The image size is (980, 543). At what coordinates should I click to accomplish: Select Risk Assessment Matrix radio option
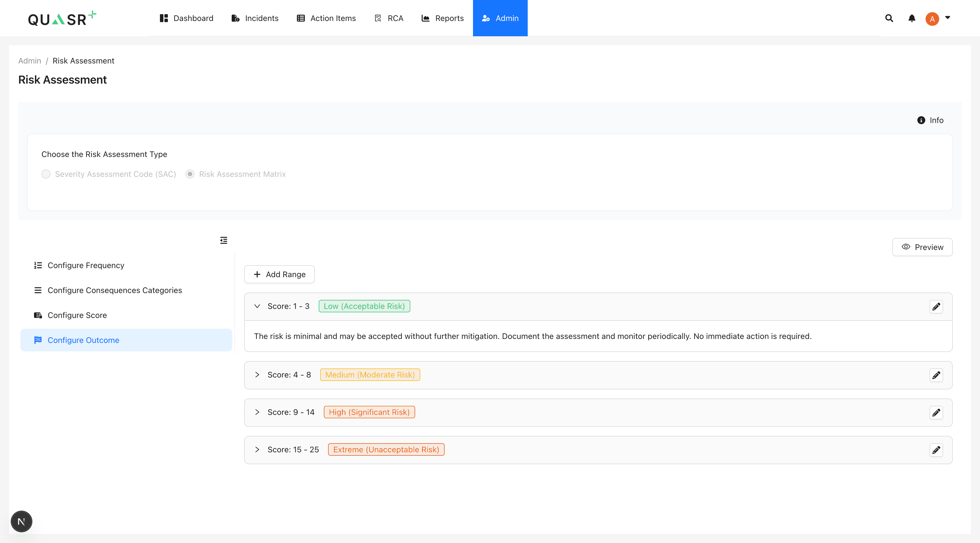190,174
